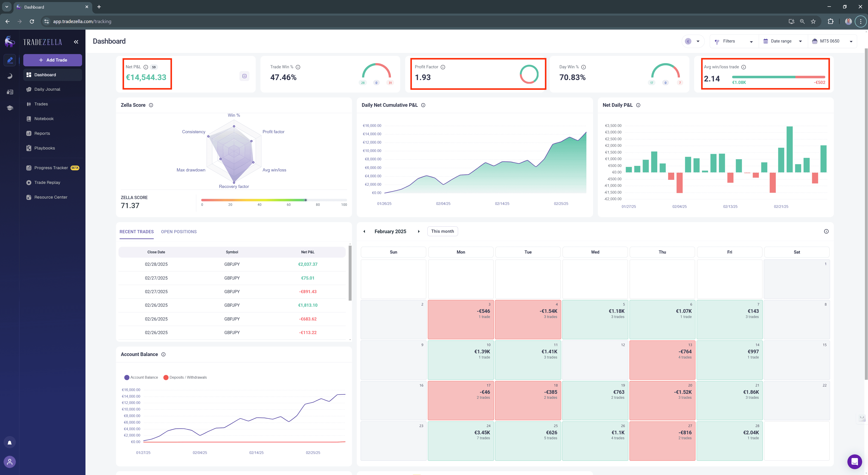This screenshot has width=868, height=475.
Task: Click the Add Trade button
Action: click(52, 60)
